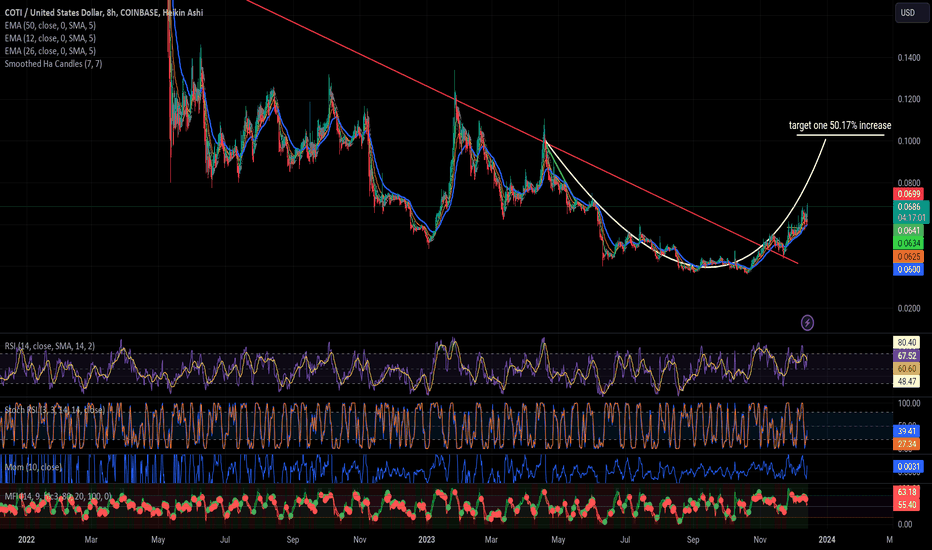Click the RSI upper band 80.40 label
The image size is (932, 550).
906,342
